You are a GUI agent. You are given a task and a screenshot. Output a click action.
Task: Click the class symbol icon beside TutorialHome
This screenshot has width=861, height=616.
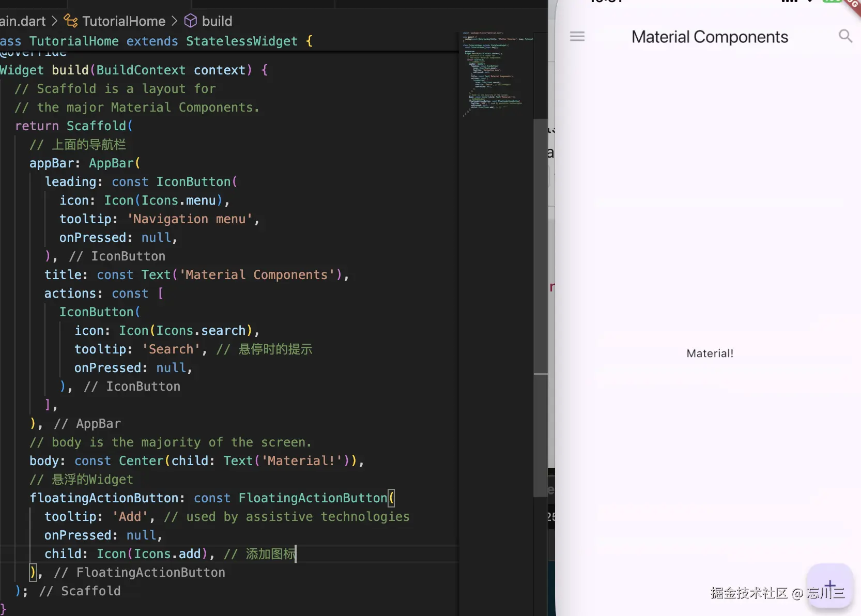[71, 21]
